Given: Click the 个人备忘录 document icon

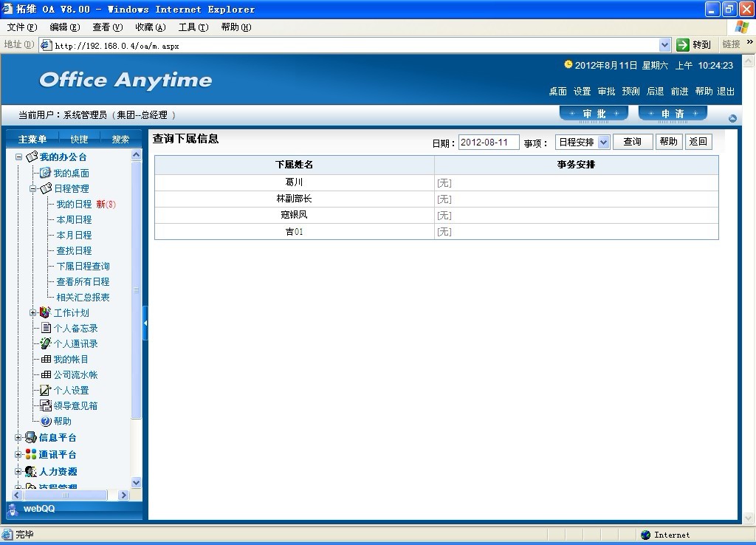Looking at the screenshot, I should [x=46, y=328].
